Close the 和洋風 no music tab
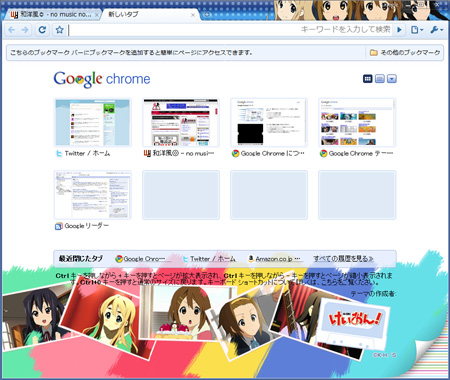The height and width of the screenshot is (380, 450). pyautogui.click(x=97, y=15)
